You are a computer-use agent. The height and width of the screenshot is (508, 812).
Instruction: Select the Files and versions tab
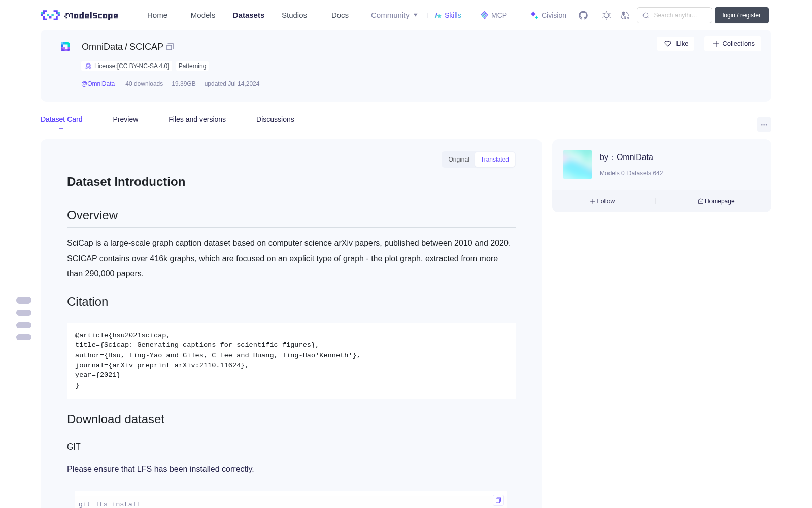click(197, 119)
